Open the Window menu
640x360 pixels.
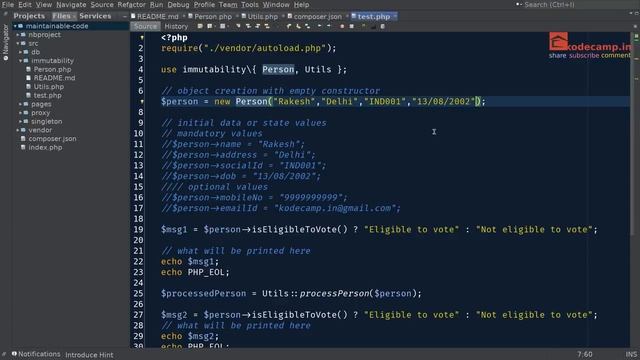276,4
